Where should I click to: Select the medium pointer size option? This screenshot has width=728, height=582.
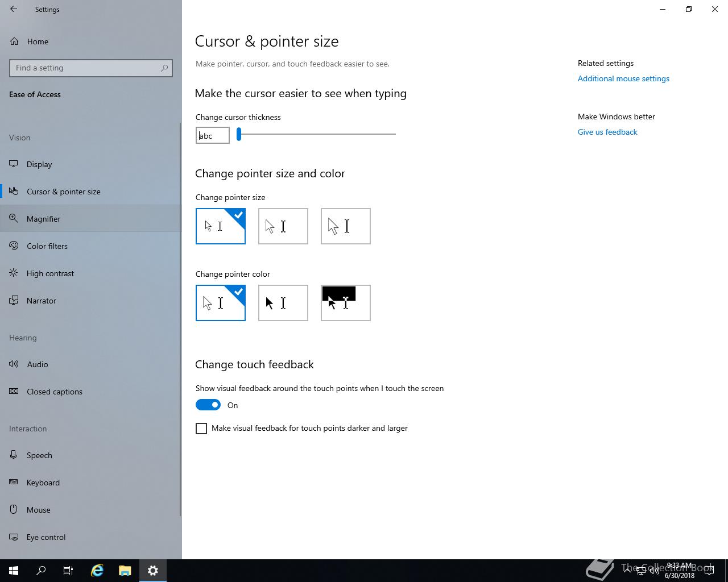click(x=283, y=226)
